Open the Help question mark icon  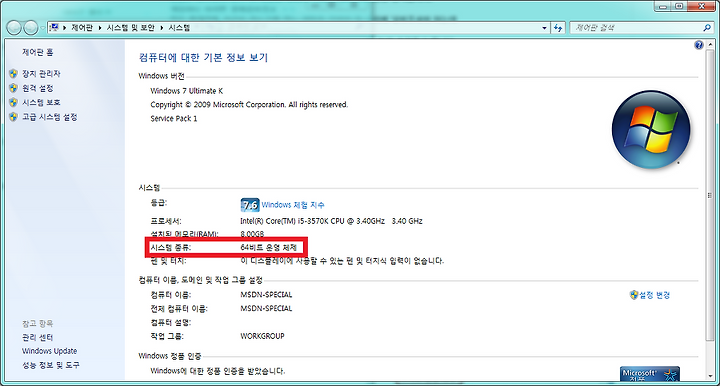point(698,45)
